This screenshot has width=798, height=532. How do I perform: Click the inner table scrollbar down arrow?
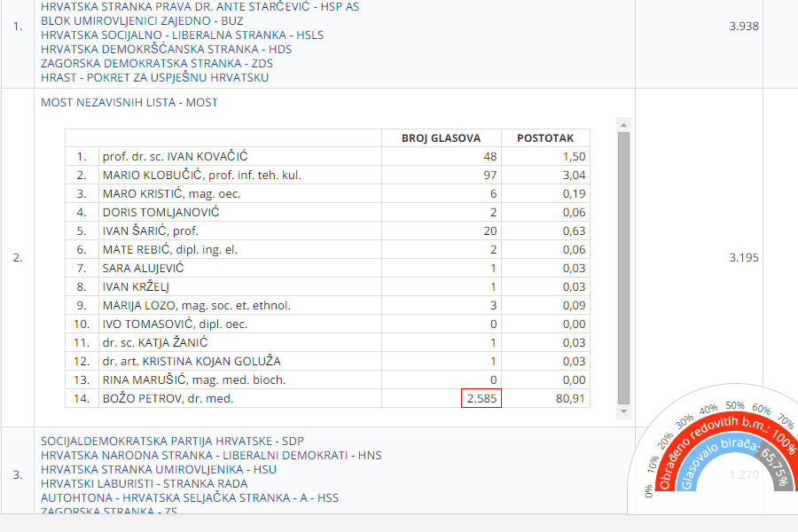623,412
